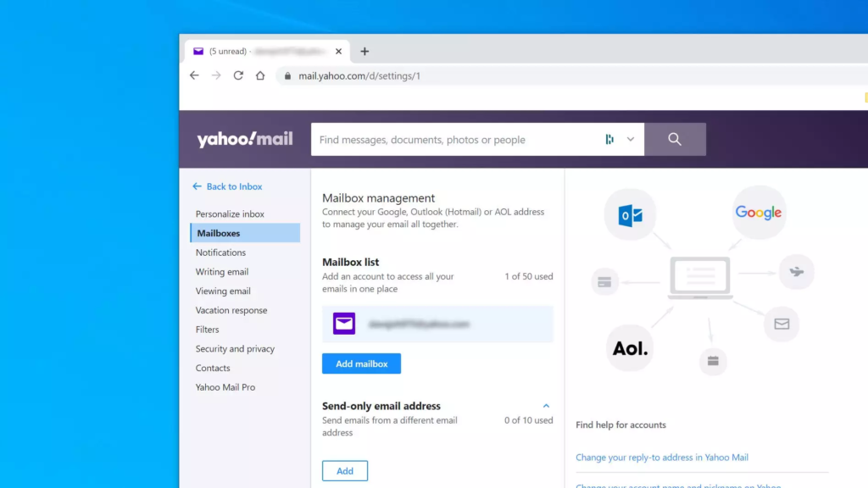This screenshot has height=488, width=868.
Task: Go to the browser home page icon
Action: 260,75
